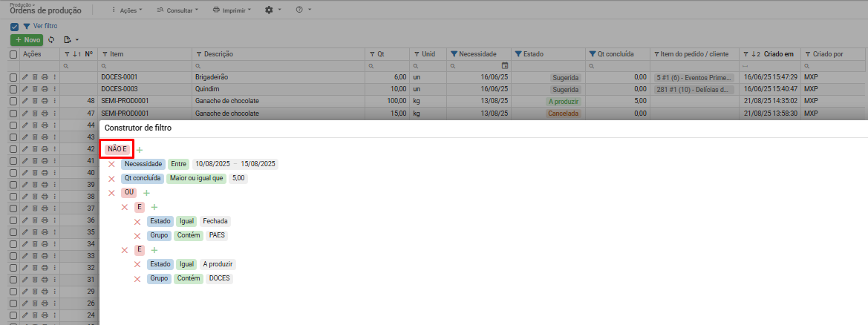The height and width of the screenshot is (325, 868).
Task: Change the Maior ou igual que operator
Action: (196, 179)
